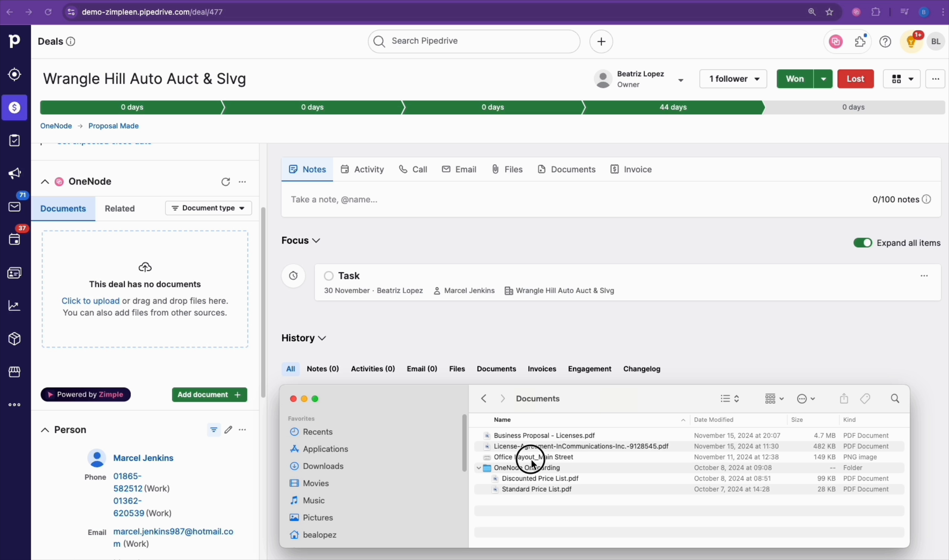Viewport: 949px width, 560px height.
Task: Open 1 follower dropdown
Action: click(733, 79)
